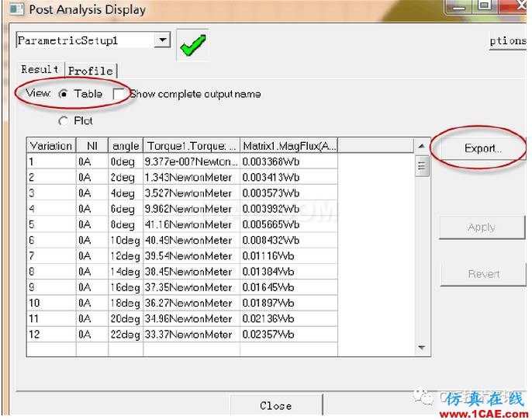This screenshot has height=420, width=532.
Task: Enable Show complete output name checkbox
Action: [x=119, y=94]
